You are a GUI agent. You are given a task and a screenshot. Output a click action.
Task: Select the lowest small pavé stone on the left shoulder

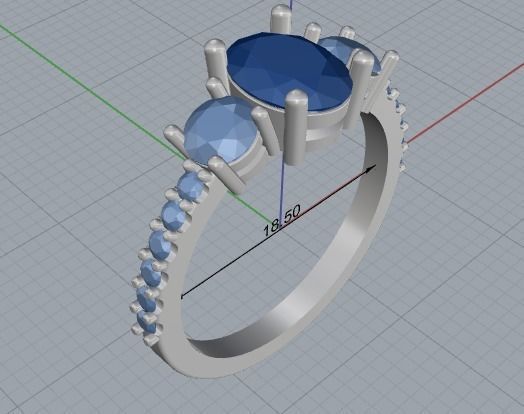147,322
